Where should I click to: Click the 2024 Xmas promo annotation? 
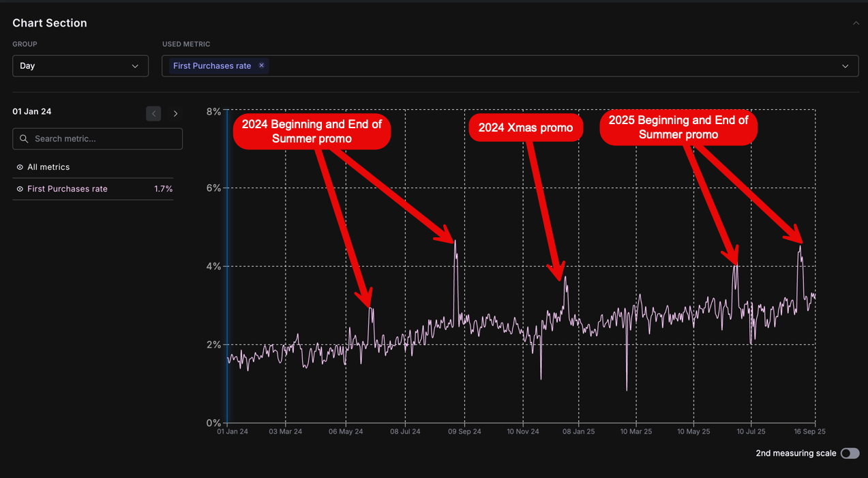point(525,128)
